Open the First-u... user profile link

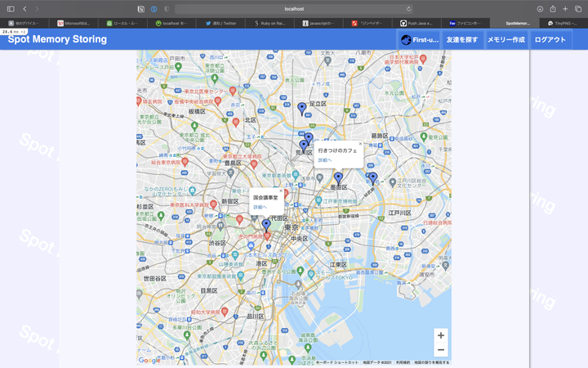point(420,39)
